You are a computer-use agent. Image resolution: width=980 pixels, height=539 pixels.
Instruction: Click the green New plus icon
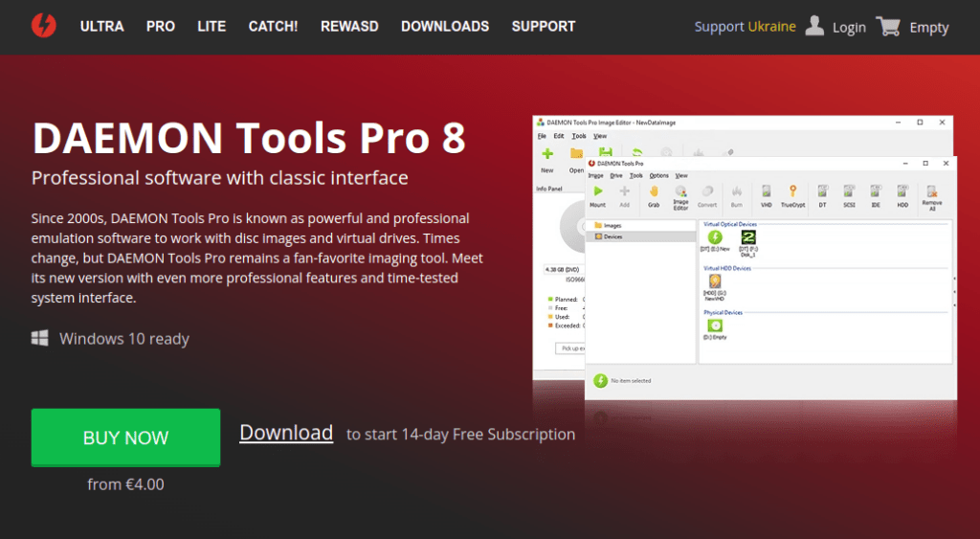546,154
